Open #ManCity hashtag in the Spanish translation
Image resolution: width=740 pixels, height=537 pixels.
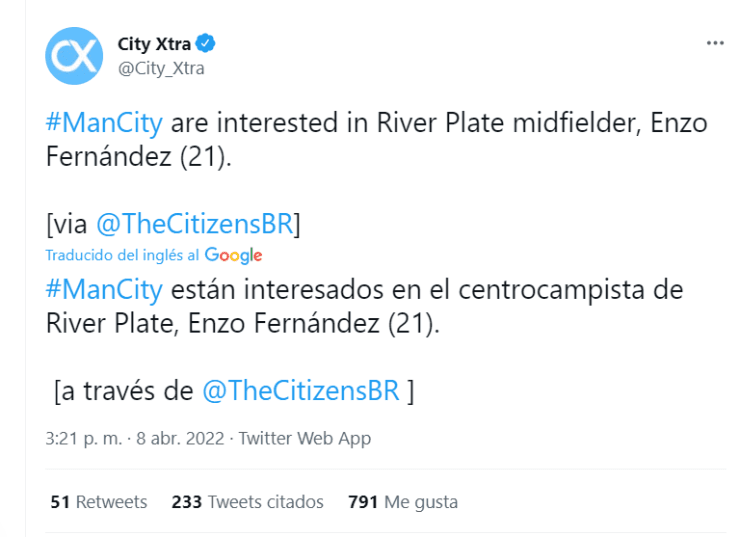coord(103,290)
